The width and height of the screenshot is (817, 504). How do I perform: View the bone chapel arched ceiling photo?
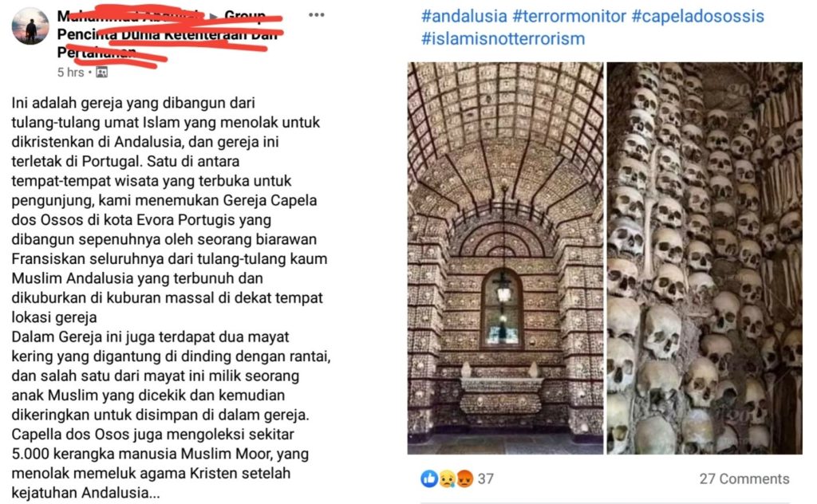click(x=505, y=258)
